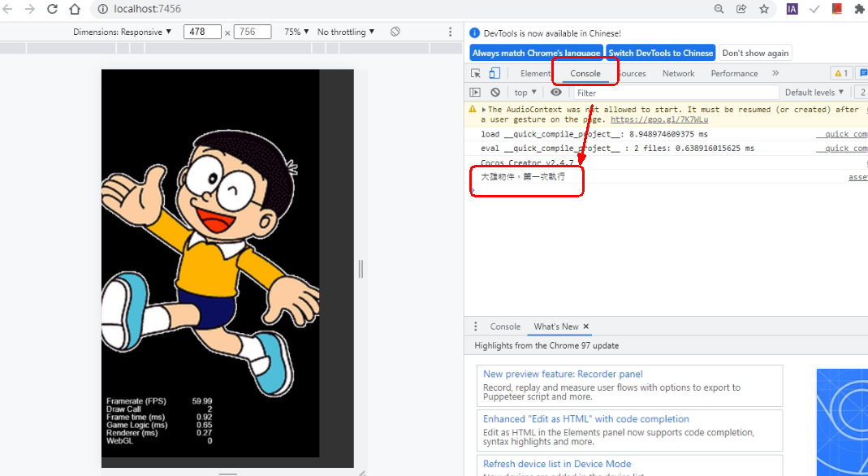Click Always match Chrome's language button
Image resolution: width=868 pixels, height=476 pixels.
(536, 53)
